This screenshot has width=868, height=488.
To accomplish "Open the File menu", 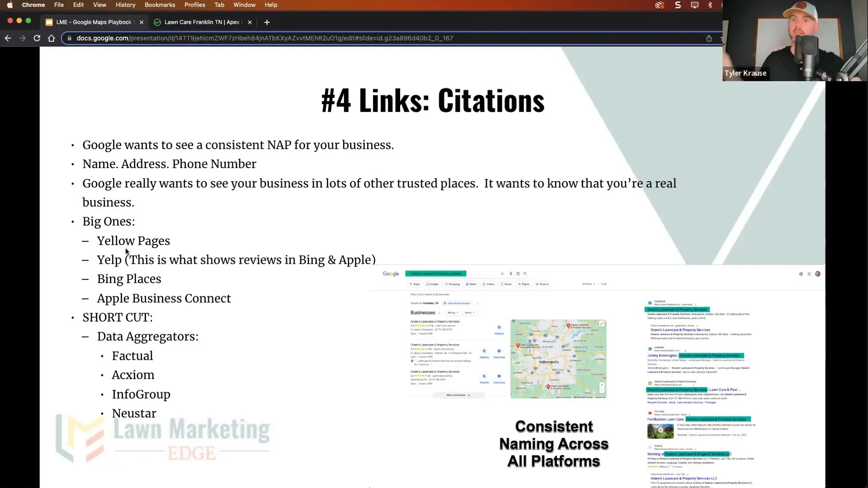I will pos(59,5).
